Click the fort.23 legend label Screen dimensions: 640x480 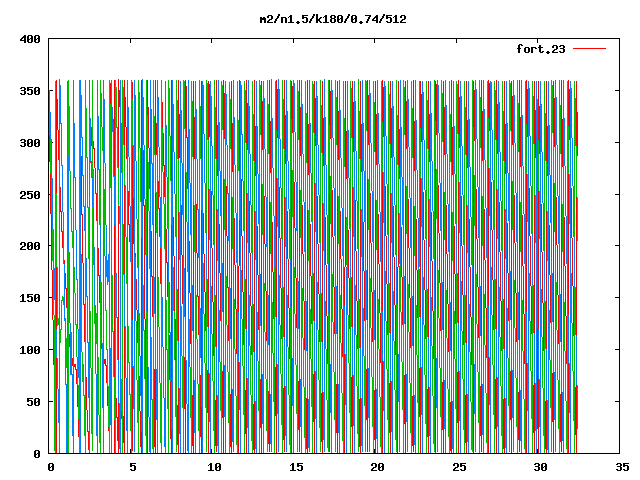pyautogui.click(x=541, y=49)
